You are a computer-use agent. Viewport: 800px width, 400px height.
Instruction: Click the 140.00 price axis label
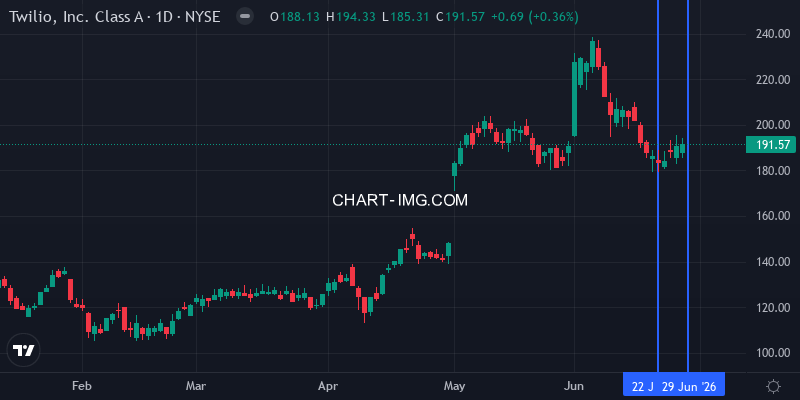[773, 262]
